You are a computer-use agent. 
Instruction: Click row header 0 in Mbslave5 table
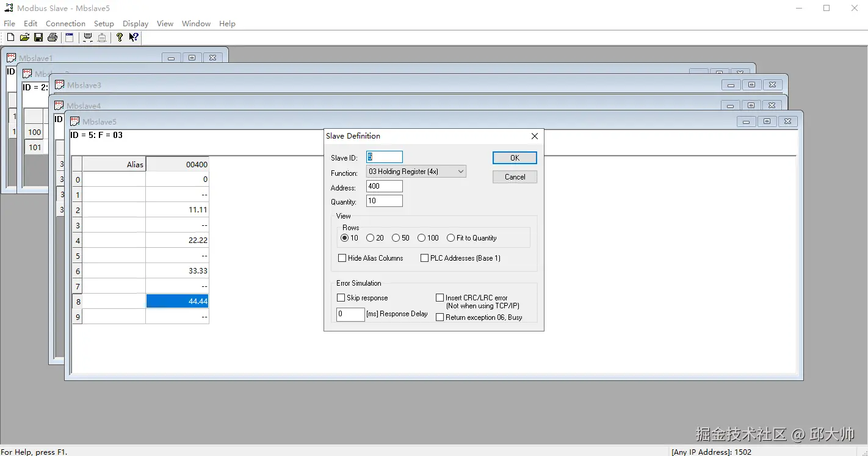[78, 179]
